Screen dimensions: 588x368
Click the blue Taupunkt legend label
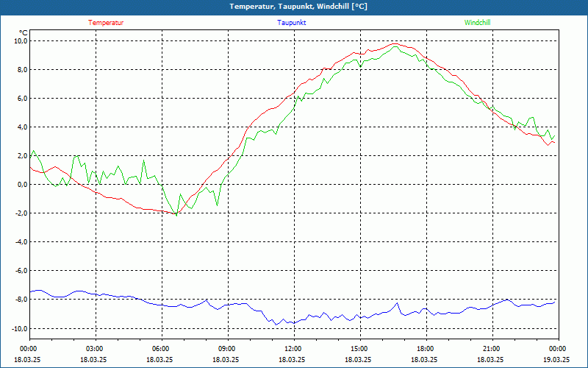(x=291, y=23)
